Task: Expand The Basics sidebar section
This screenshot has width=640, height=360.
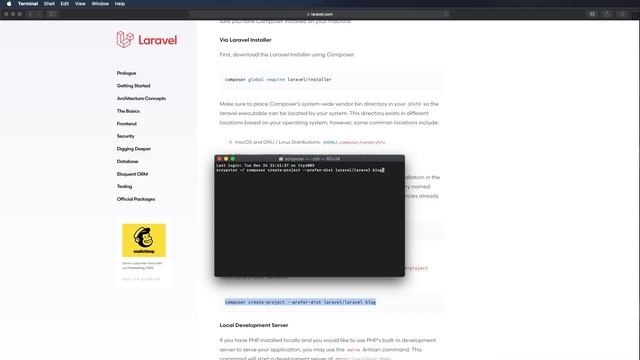Action: [128, 111]
